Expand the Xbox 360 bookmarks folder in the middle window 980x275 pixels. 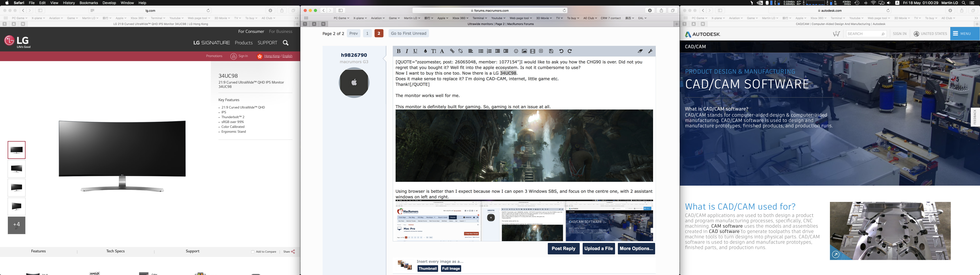[x=460, y=18]
